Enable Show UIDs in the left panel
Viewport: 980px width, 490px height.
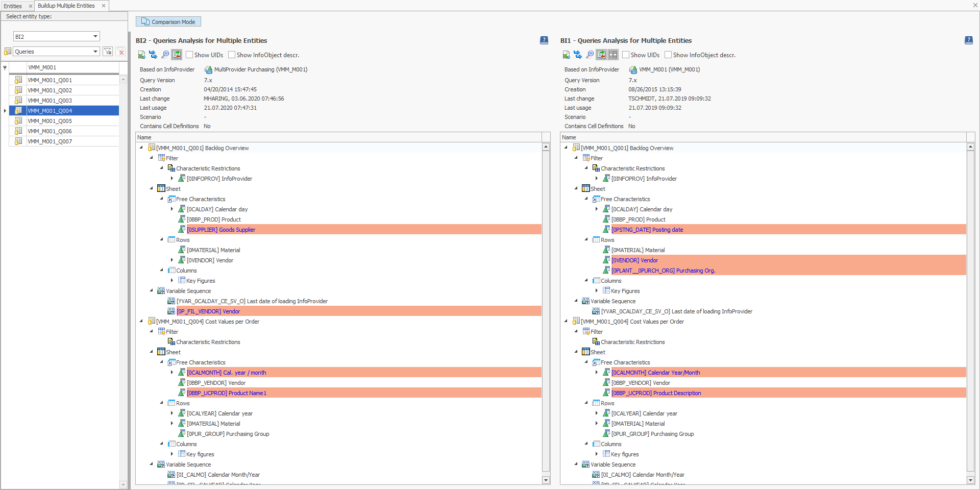(x=189, y=55)
